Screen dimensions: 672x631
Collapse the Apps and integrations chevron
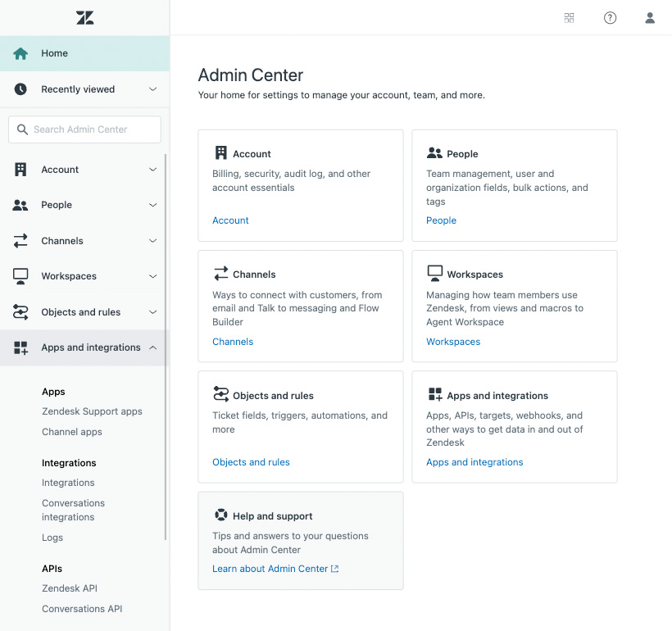[152, 347]
